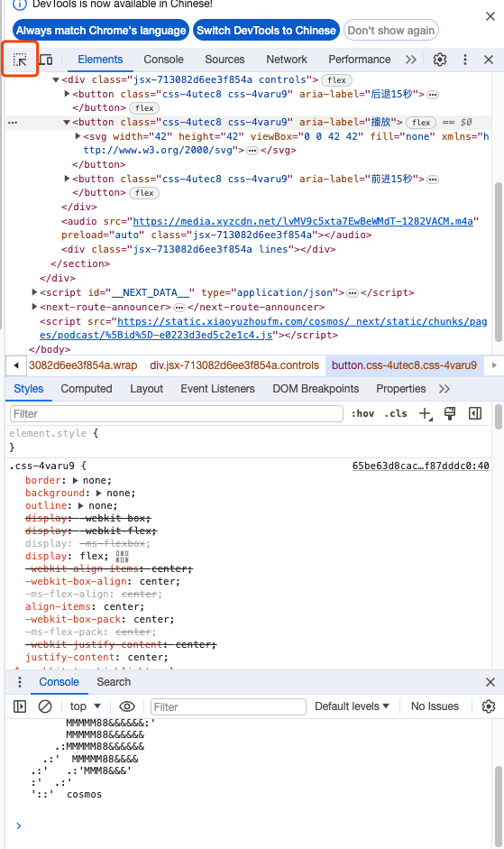Image resolution: width=504 pixels, height=849 pixels.
Task: Click Switch DevTools to Chinese button
Action: [x=266, y=31]
